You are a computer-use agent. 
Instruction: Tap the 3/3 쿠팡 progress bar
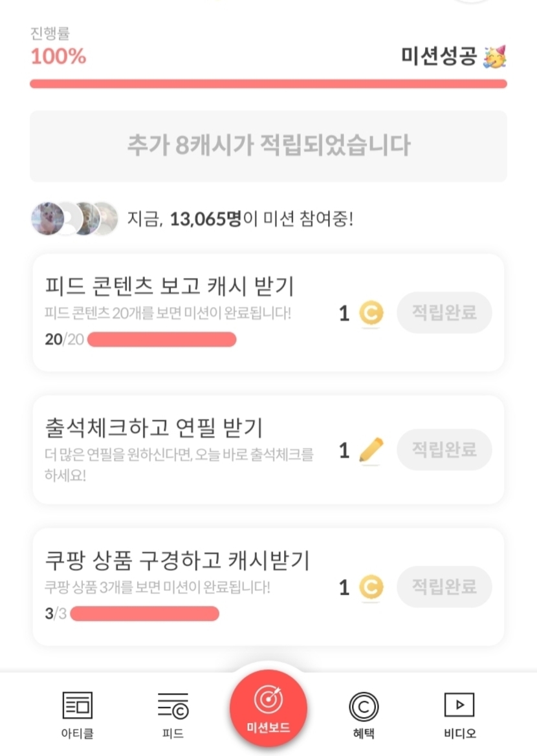coord(144,614)
